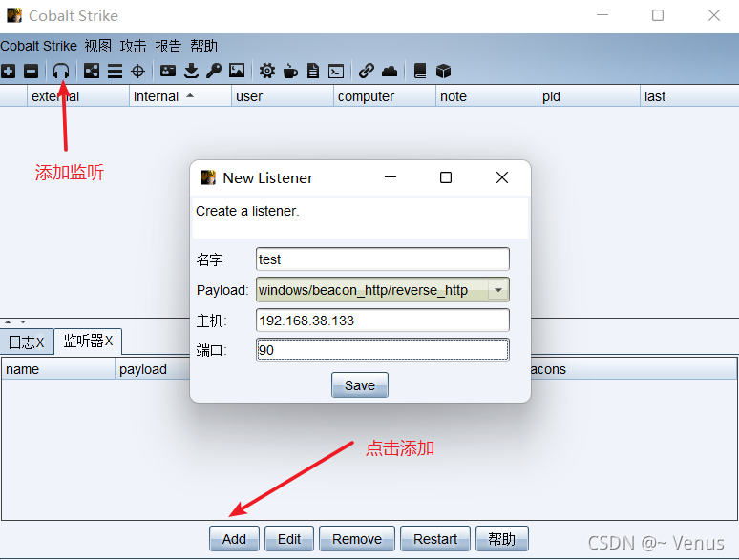739x560 pixels.
Task: Sort by the user column header
Action: click(283, 96)
